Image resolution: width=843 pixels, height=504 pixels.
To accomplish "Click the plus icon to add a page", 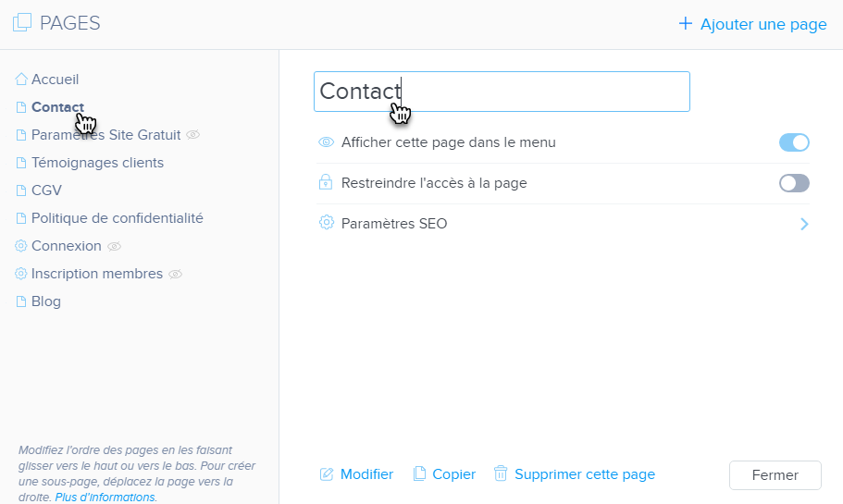I will [686, 24].
